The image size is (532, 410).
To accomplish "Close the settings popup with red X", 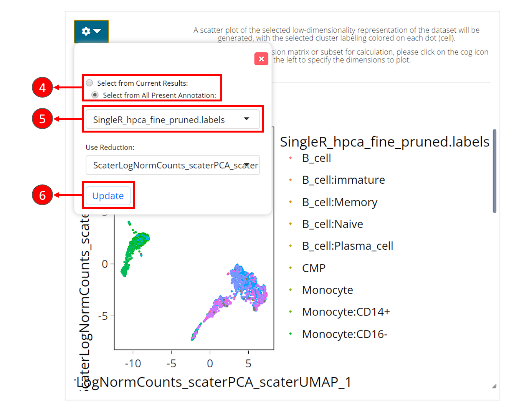I will click(x=261, y=59).
